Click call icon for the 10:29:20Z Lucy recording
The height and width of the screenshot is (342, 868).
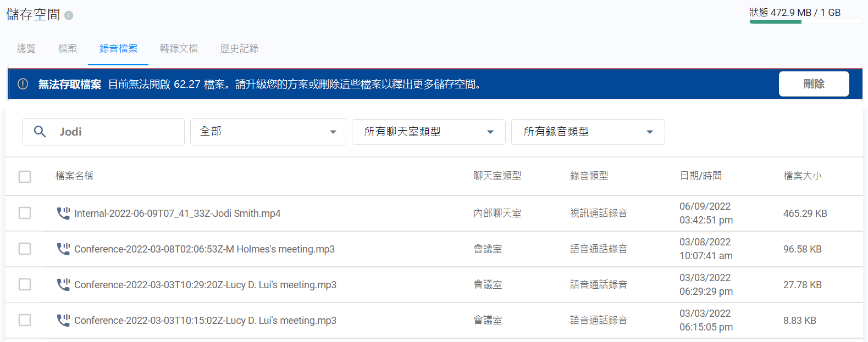pyautogui.click(x=63, y=284)
